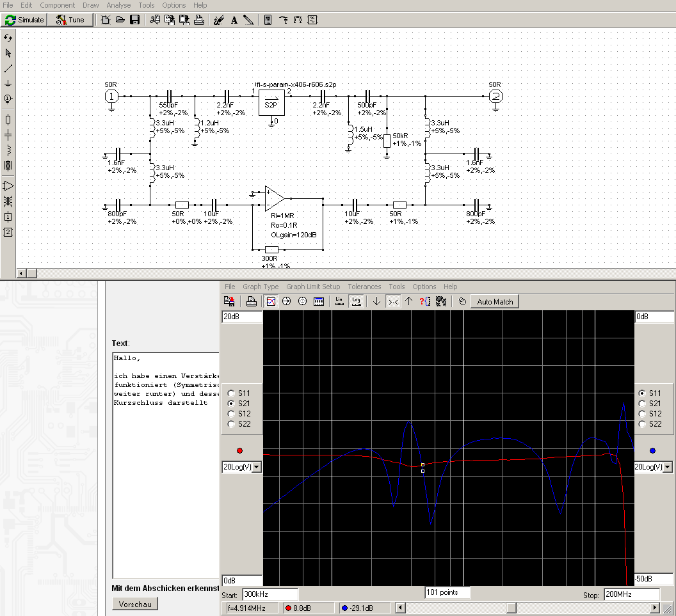676x616 pixels.
Task: Click the text 'A' annotation tool
Action: (x=234, y=20)
